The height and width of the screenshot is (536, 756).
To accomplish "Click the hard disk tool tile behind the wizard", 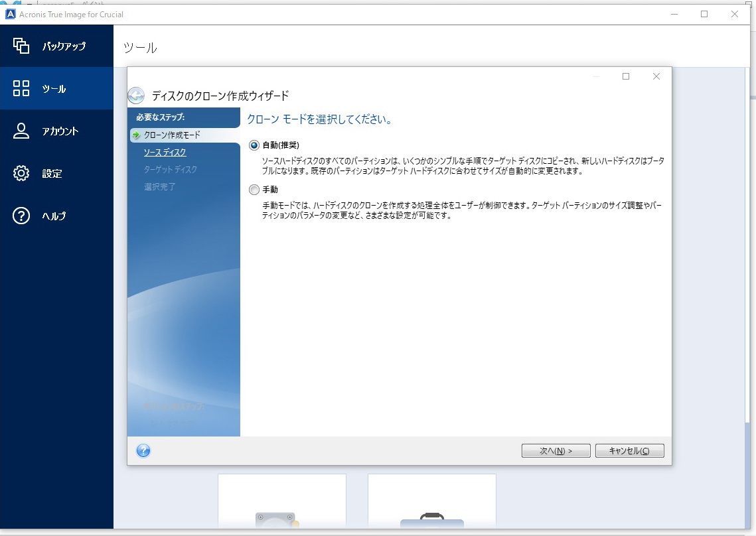I will pyautogui.click(x=282, y=501).
